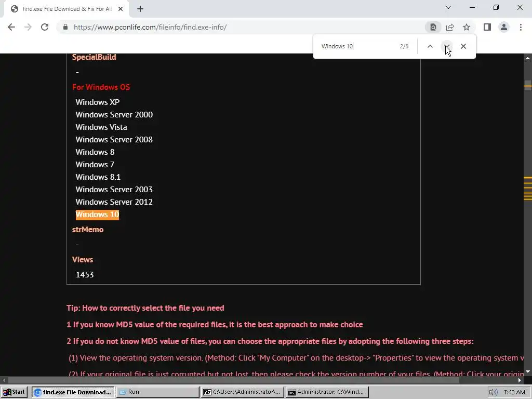Click the find-in-page search icon in address bar
Image resolution: width=532 pixels, height=399 pixels.
(433, 27)
